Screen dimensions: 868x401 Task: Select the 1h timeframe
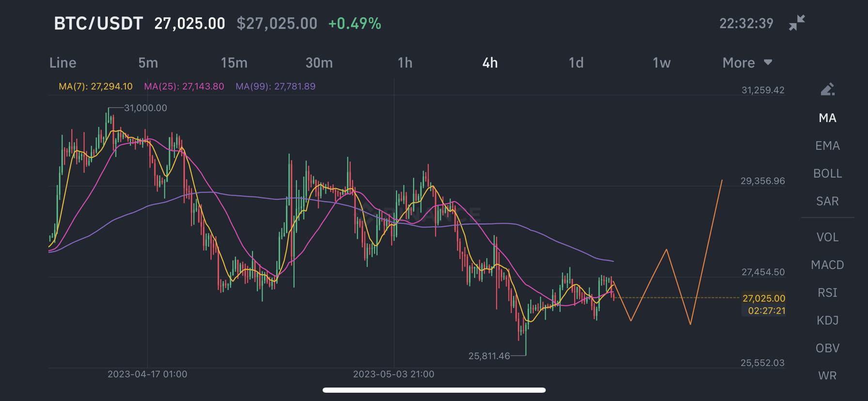(405, 63)
